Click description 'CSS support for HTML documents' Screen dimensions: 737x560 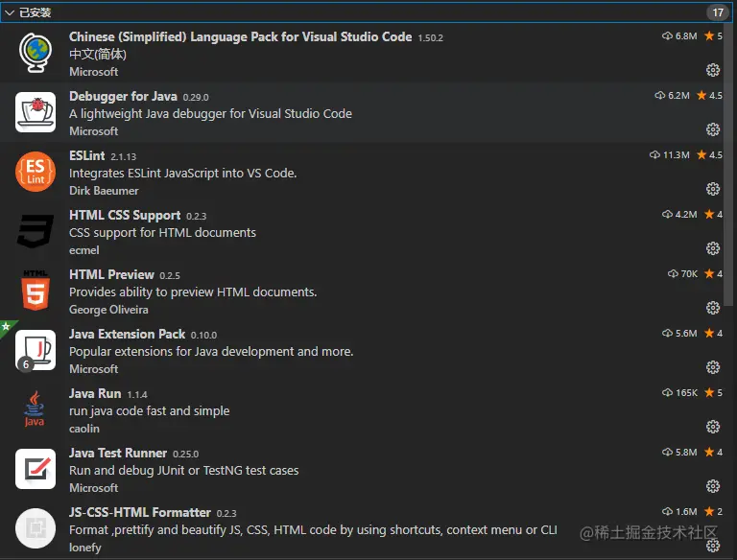pyautogui.click(x=162, y=233)
